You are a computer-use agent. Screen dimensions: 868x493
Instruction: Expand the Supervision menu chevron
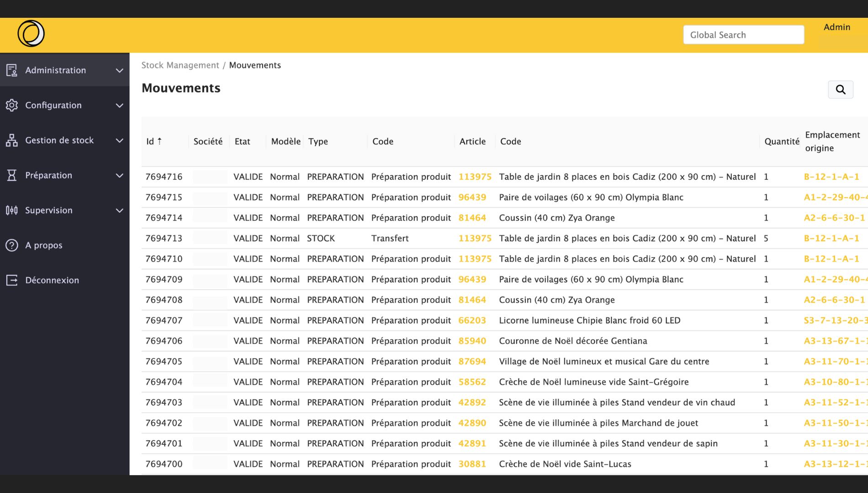click(119, 211)
